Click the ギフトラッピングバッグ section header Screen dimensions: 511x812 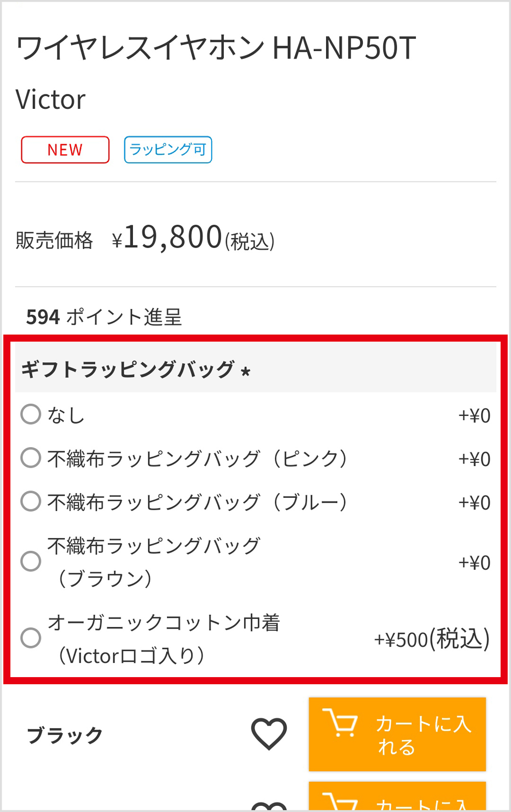coord(128,369)
